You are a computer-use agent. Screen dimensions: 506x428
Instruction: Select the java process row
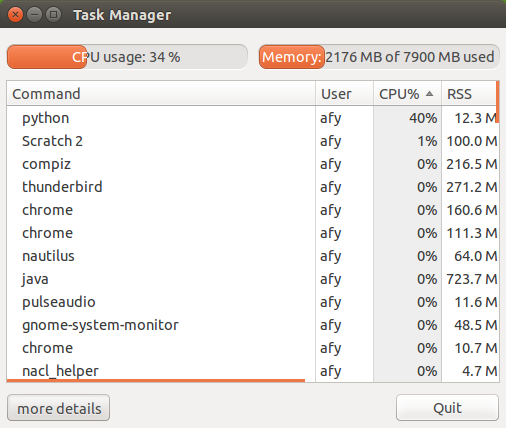(252, 279)
